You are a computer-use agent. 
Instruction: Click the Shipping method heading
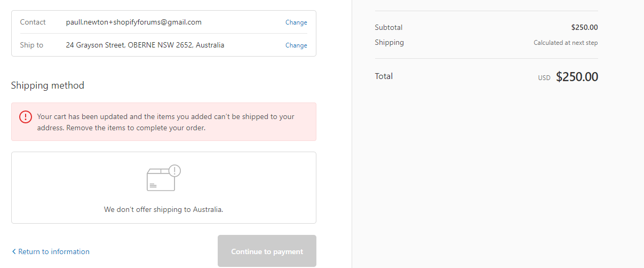[47, 85]
